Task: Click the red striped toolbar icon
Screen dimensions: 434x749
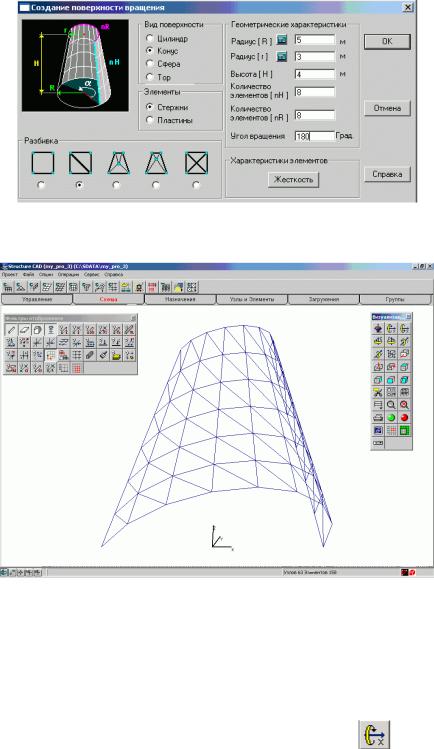Action: pos(152,287)
